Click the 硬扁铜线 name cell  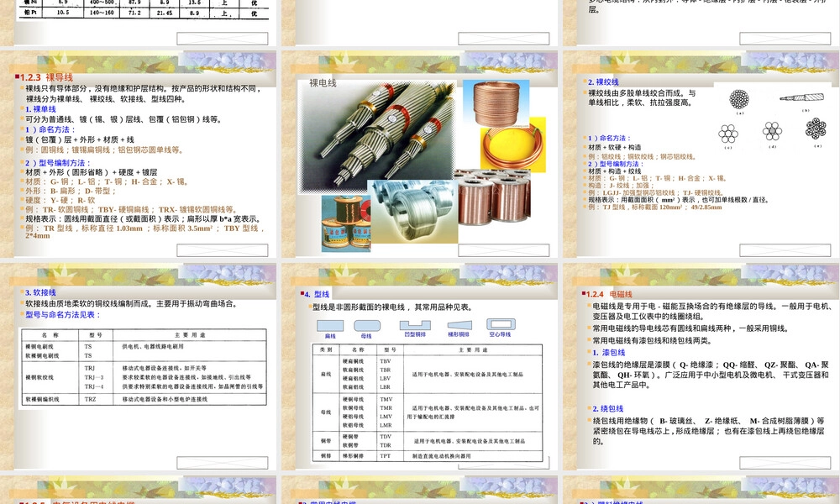pyautogui.click(x=354, y=361)
